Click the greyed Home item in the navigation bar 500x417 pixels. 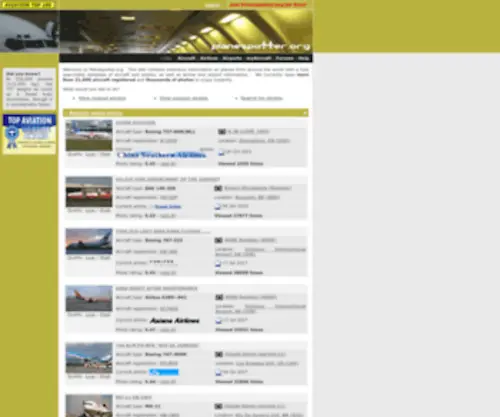pyautogui.click(x=166, y=58)
